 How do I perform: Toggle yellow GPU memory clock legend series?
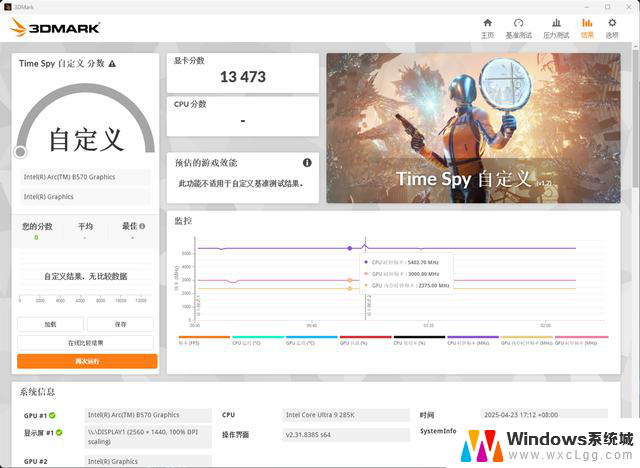[527, 341]
